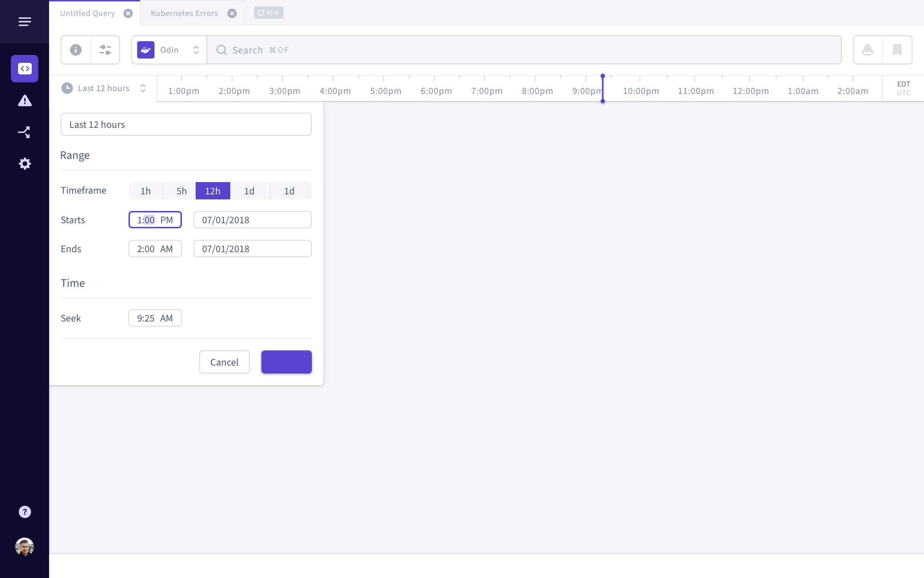Click 1:00pm on the timeline
Screen dimensions: 924x578
coord(184,91)
